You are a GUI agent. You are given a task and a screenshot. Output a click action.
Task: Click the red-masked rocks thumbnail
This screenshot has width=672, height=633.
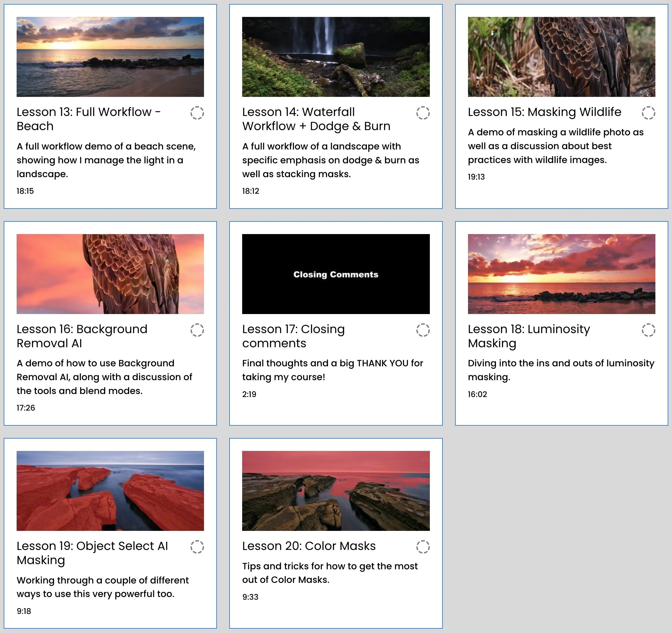coord(110,490)
